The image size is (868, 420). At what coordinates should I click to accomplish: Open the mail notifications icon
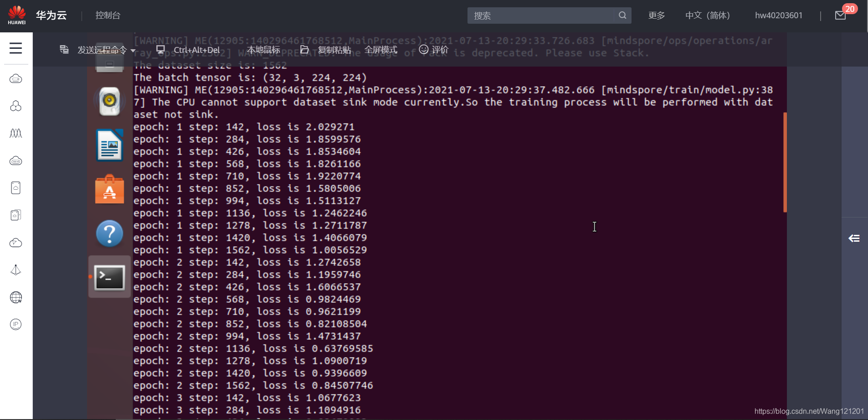[x=841, y=16]
